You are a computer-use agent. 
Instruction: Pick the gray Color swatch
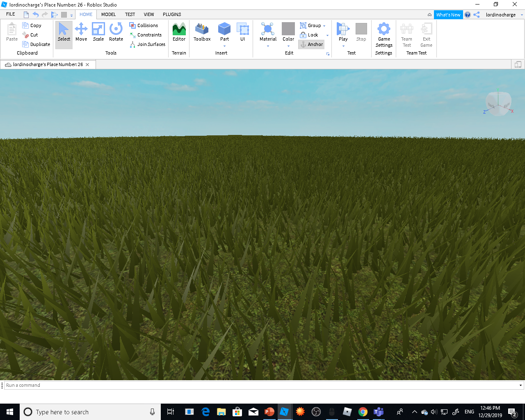point(288,29)
